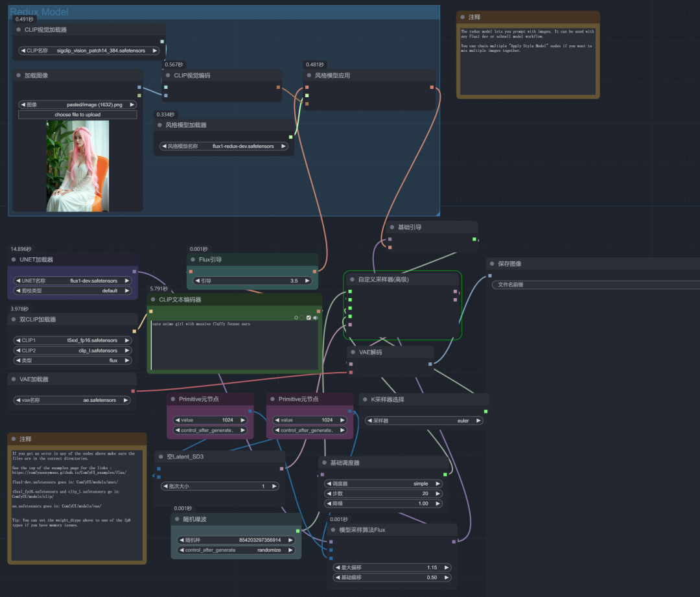The width and height of the screenshot is (700, 597).
Task: Click the orange input port of Flux引导
Action: (191, 271)
